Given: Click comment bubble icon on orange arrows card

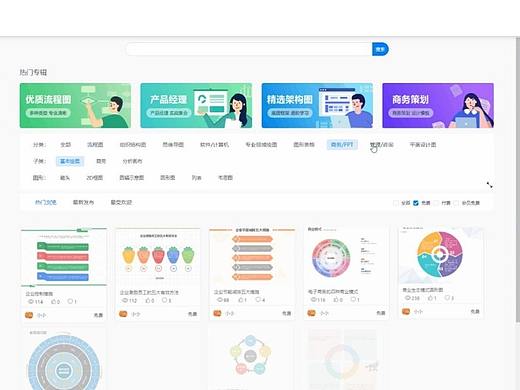Looking at the screenshot, I should coord(258,300).
